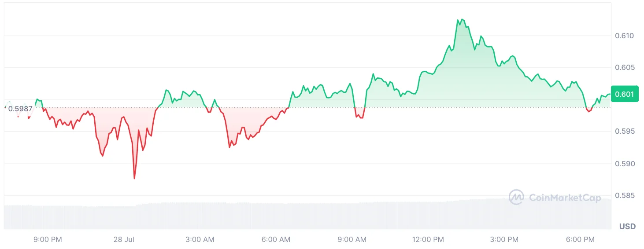The width and height of the screenshot is (644, 249).
Task: Click the CoinMarketCap watermark text
Action: pyautogui.click(x=565, y=198)
